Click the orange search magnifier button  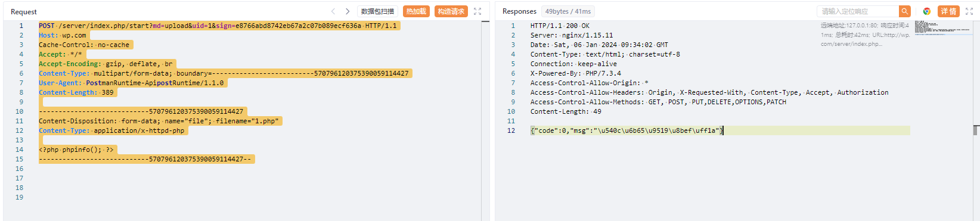905,11
